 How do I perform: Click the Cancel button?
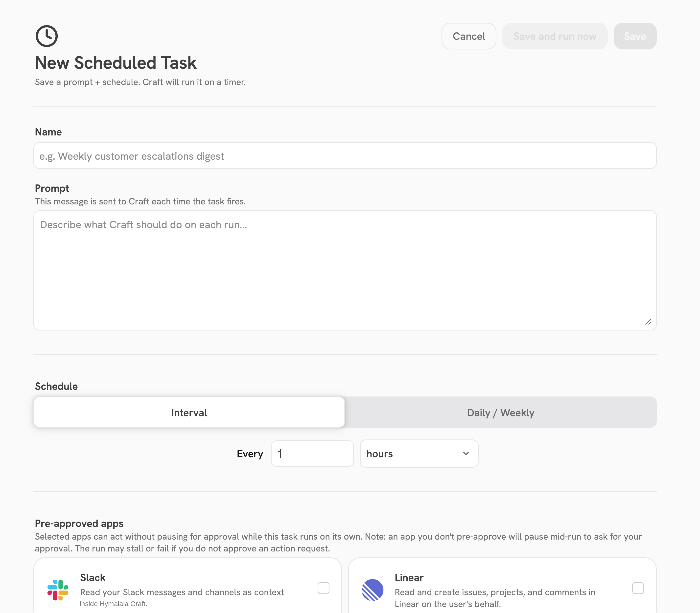pos(469,36)
